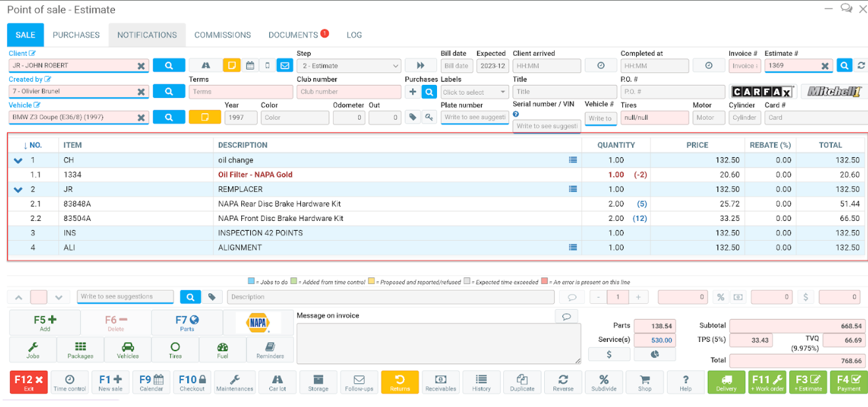The image size is (868, 407).
Task: Click the Tires button in the bottom panel
Action: point(175,350)
